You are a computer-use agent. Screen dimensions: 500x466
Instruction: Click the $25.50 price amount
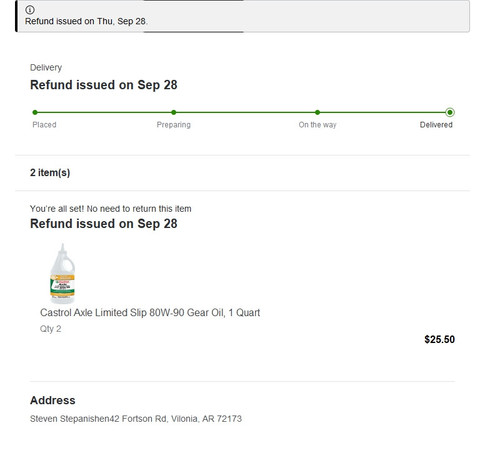439,339
